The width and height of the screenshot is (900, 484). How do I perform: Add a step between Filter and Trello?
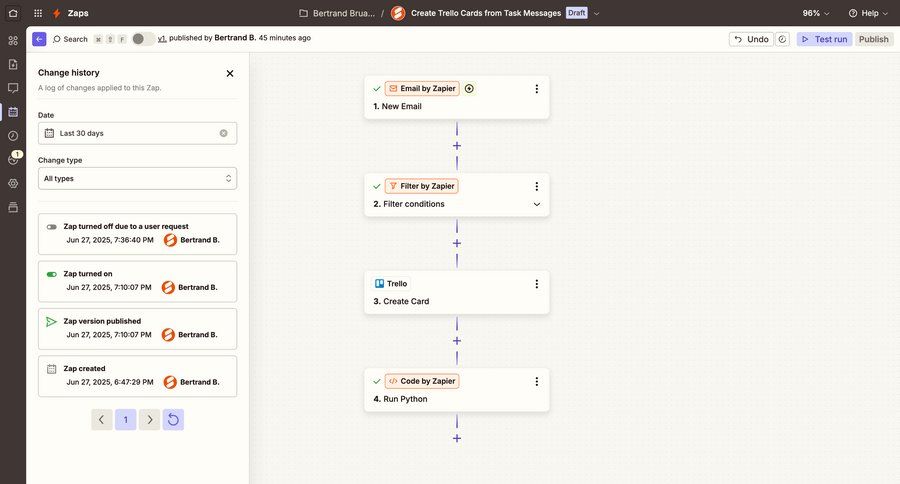(457, 243)
